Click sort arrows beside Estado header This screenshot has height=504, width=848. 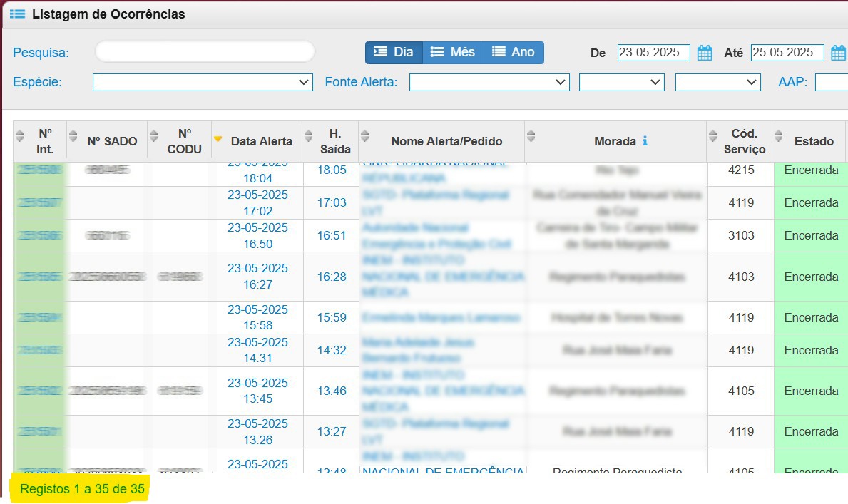point(779,135)
